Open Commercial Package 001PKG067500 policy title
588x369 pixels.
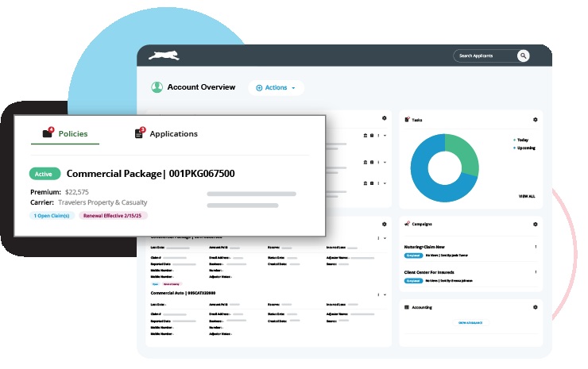(151, 174)
